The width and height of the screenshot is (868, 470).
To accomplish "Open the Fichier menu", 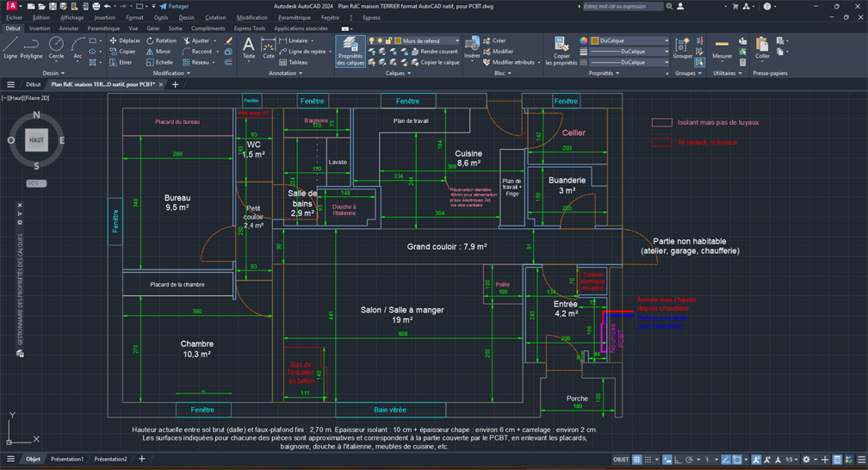I will [x=14, y=18].
